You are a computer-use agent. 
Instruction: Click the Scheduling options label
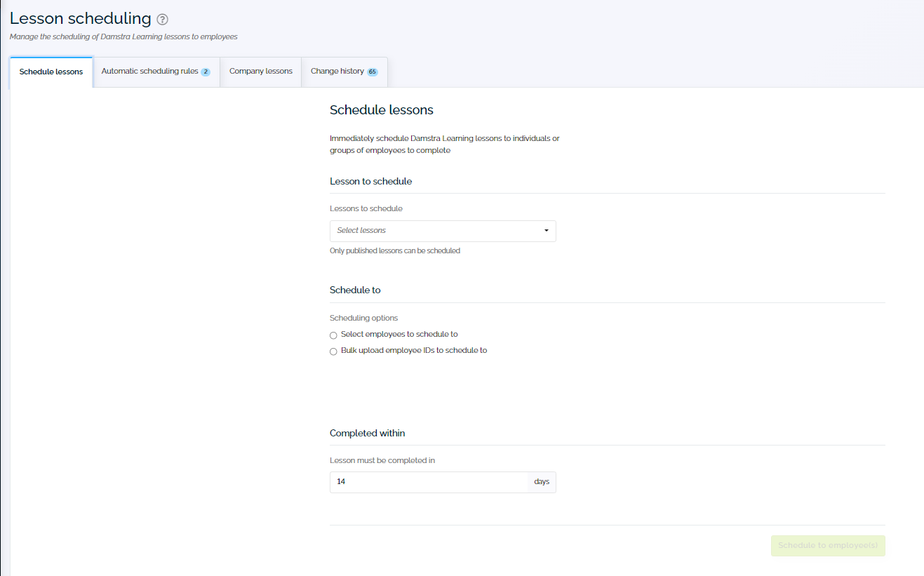[x=363, y=318]
